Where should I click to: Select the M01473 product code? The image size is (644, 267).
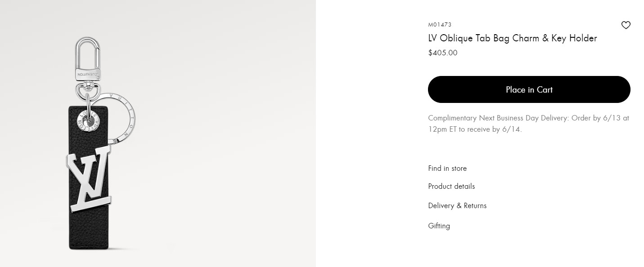(x=439, y=25)
